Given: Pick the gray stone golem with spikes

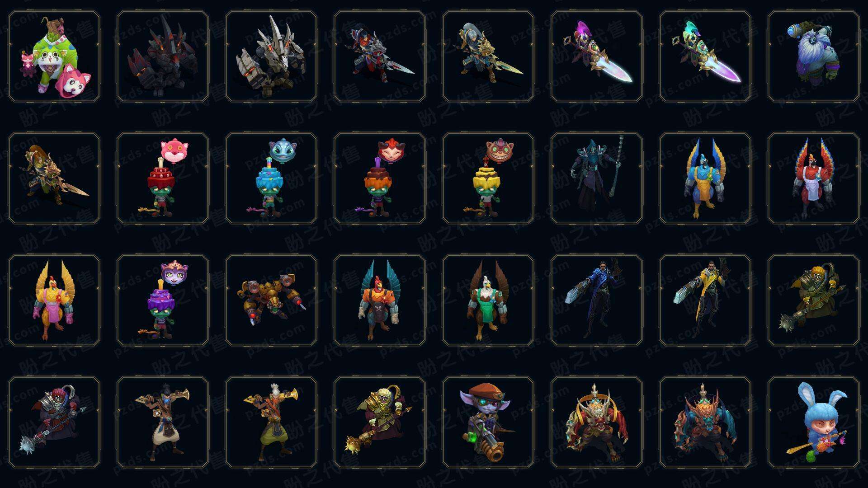Looking at the screenshot, I should tap(271, 56).
